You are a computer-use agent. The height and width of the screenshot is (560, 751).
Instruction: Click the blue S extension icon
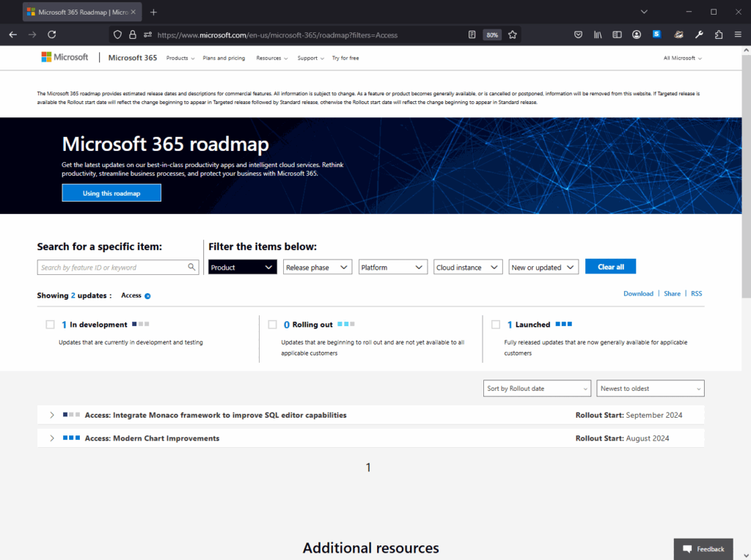tap(656, 34)
